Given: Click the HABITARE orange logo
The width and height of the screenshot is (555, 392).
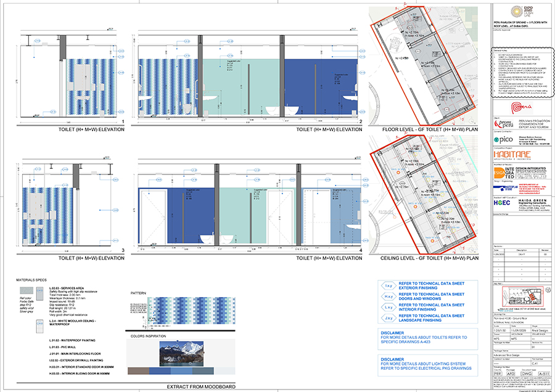Looking at the screenshot, I should [512, 155].
